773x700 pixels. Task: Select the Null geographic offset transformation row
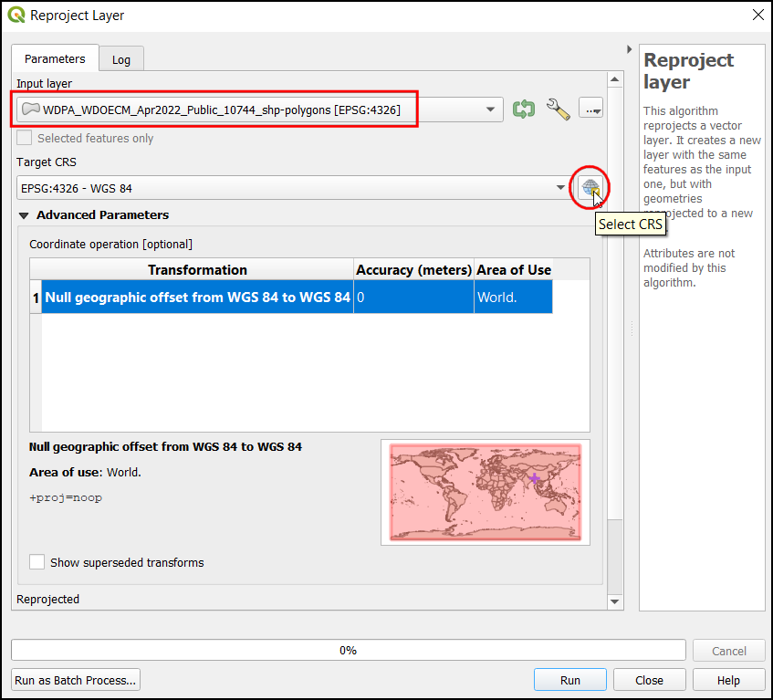pos(198,298)
